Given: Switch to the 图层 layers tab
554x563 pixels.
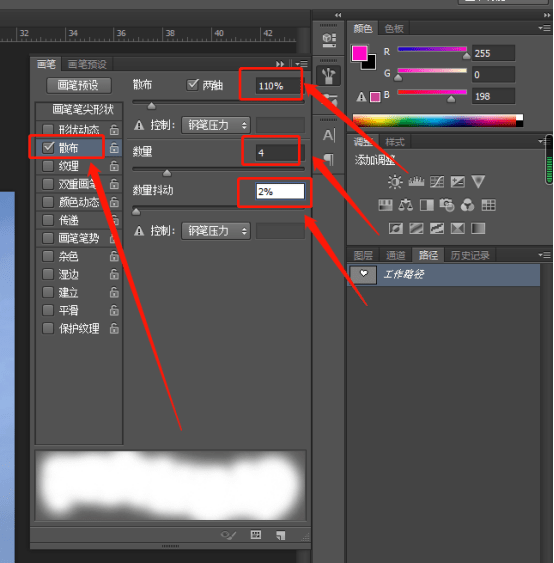Looking at the screenshot, I should pos(363,255).
